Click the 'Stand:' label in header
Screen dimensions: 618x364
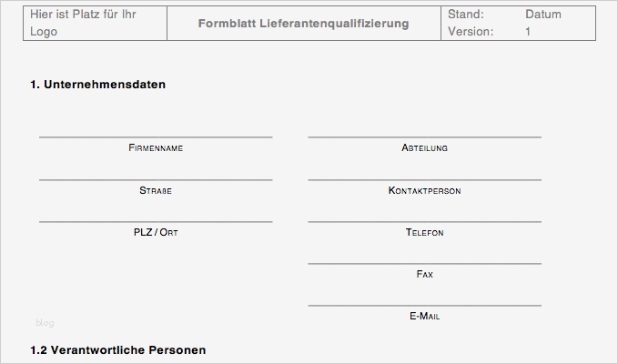[466, 15]
